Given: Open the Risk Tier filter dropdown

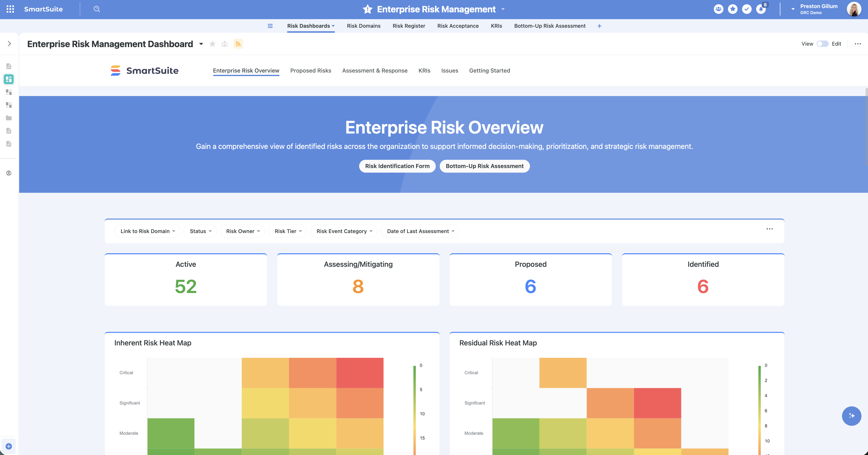Looking at the screenshot, I should [288, 231].
